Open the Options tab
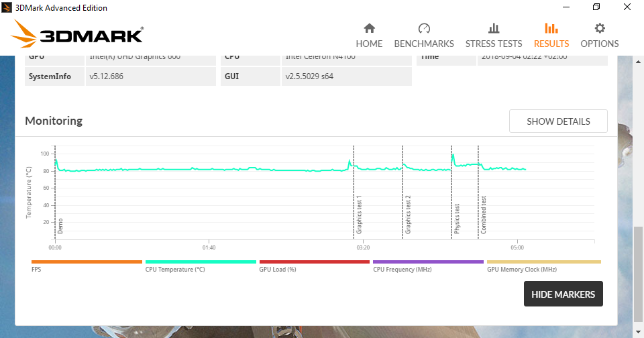 coord(599,36)
